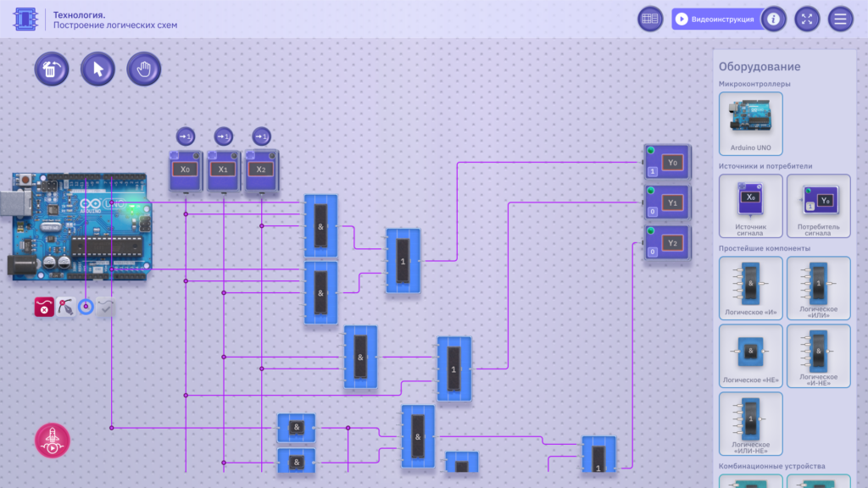The height and width of the screenshot is (488, 868).
Task: Toggle the signal switch above X1
Action: pos(223,136)
